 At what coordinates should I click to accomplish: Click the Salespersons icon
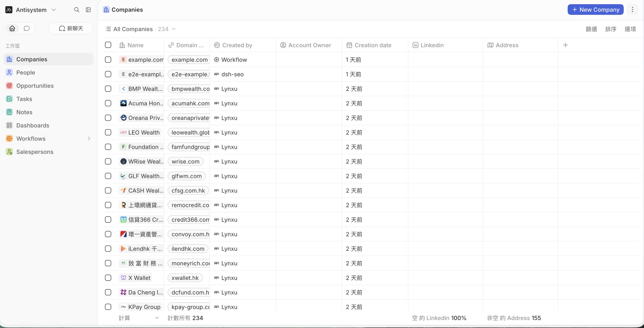(x=9, y=152)
